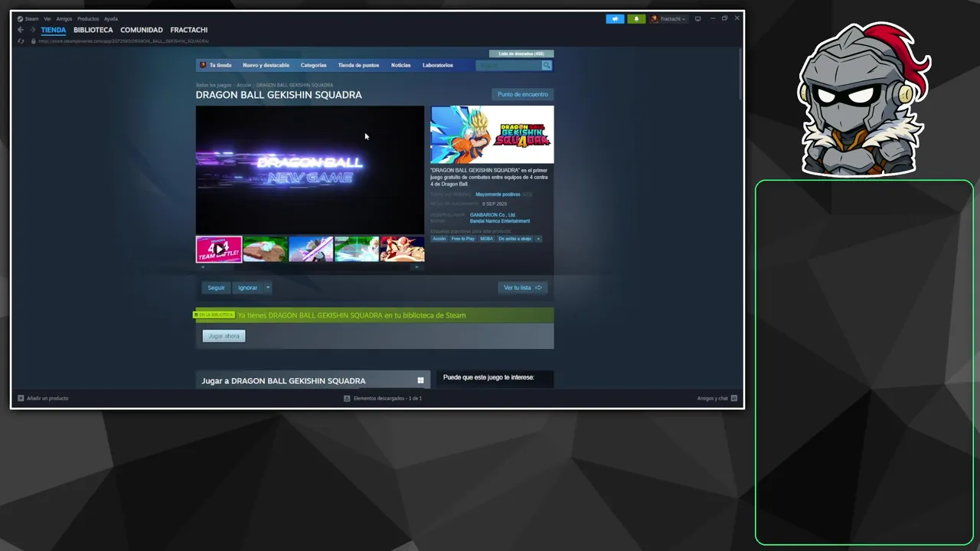
Task: Switch to COMUNIDAD tab
Action: 142,30
